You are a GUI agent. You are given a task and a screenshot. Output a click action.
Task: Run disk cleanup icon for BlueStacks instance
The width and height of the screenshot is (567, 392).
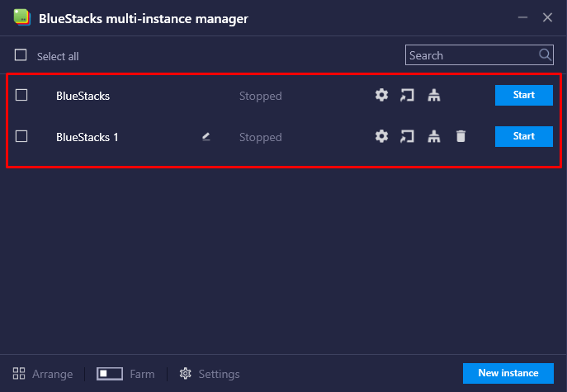click(434, 95)
